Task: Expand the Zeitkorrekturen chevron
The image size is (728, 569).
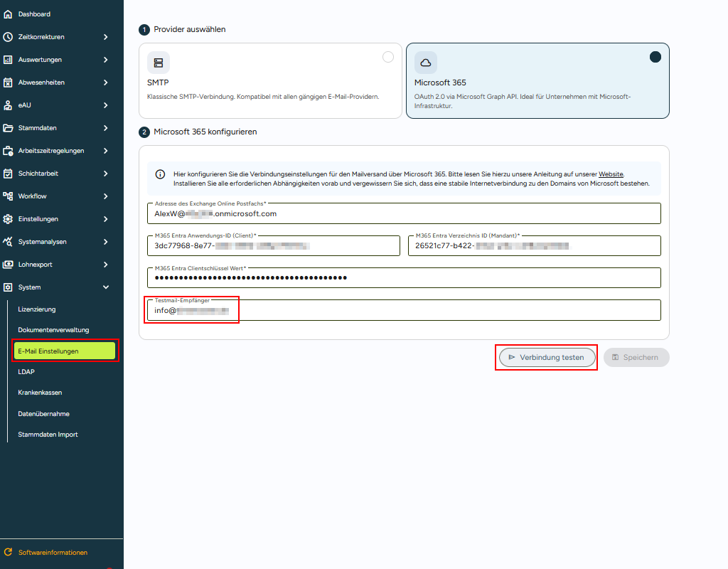Action: [x=106, y=37]
